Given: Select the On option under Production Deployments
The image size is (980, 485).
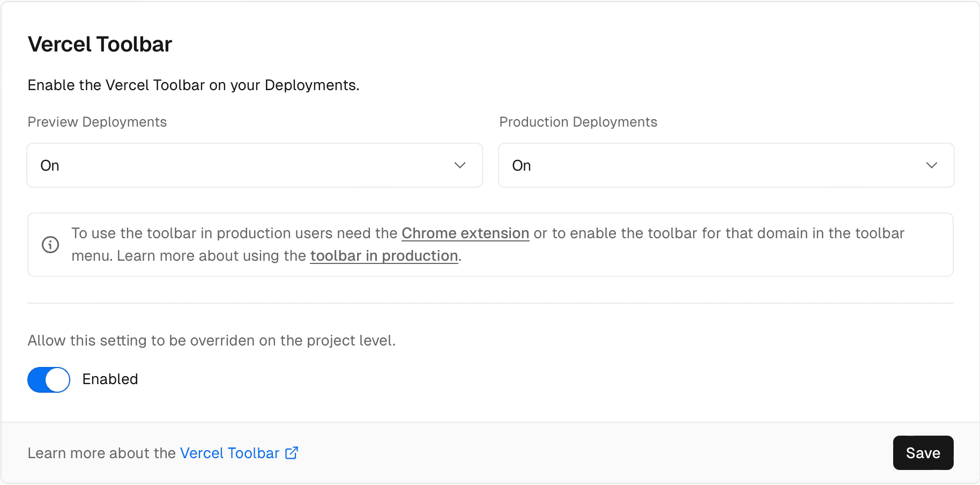Looking at the screenshot, I should point(521,165).
